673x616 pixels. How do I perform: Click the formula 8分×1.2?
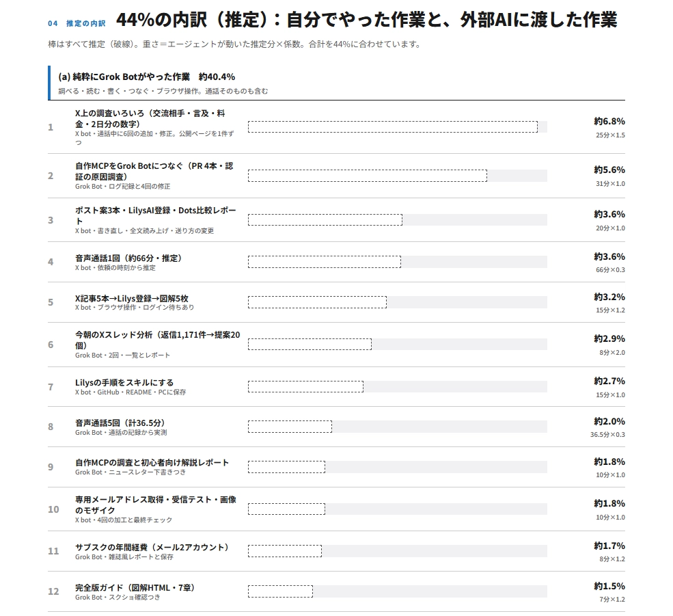pos(612,559)
